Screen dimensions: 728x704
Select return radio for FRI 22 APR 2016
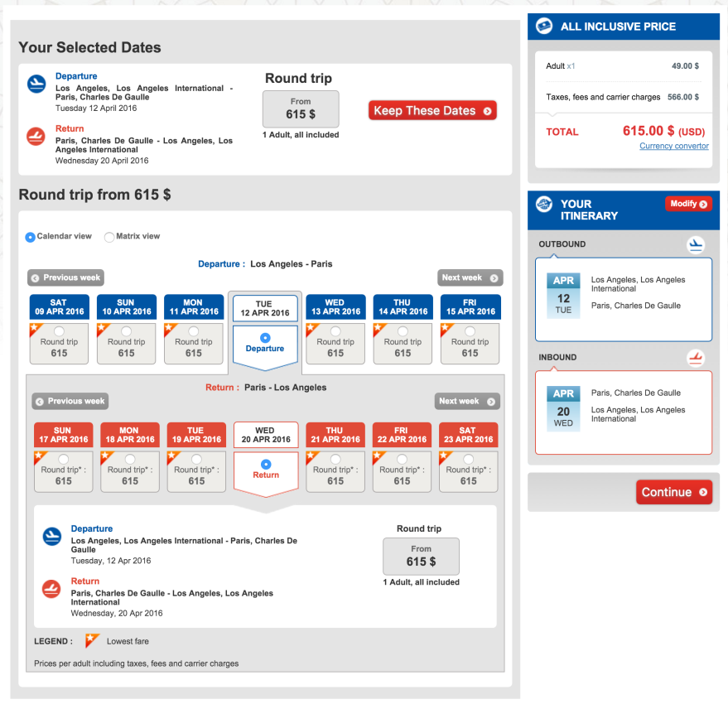tap(402, 460)
